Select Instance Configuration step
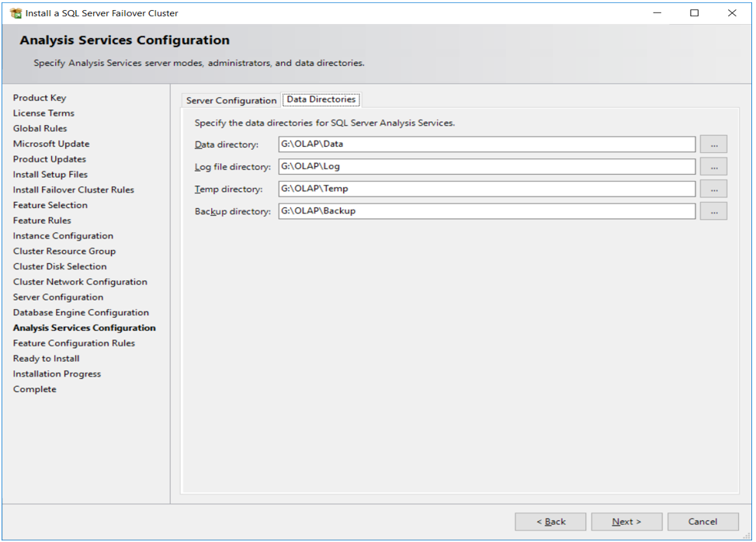 (63, 236)
